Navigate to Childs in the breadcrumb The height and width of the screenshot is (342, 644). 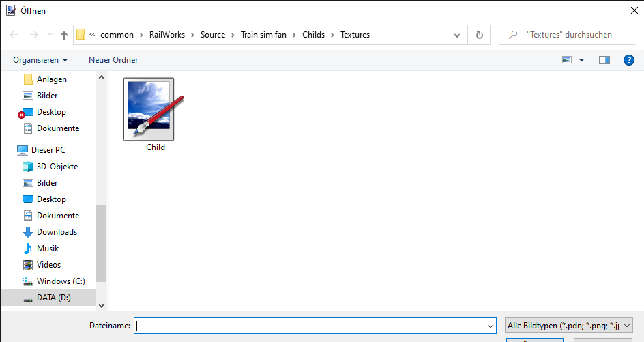click(313, 35)
